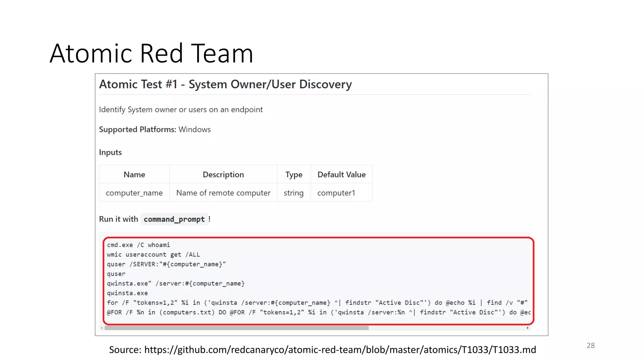Click the standalone "qwinsta.exe" code line
This screenshot has height=362, width=644.
127,293
